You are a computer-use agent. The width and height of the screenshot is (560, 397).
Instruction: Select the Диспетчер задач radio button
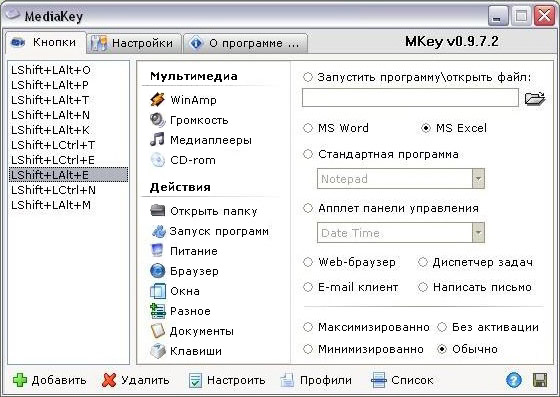point(423,262)
